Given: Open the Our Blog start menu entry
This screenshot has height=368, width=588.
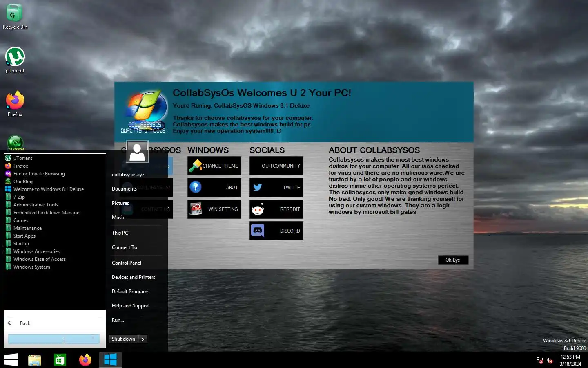Looking at the screenshot, I should pyautogui.click(x=55, y=182).
